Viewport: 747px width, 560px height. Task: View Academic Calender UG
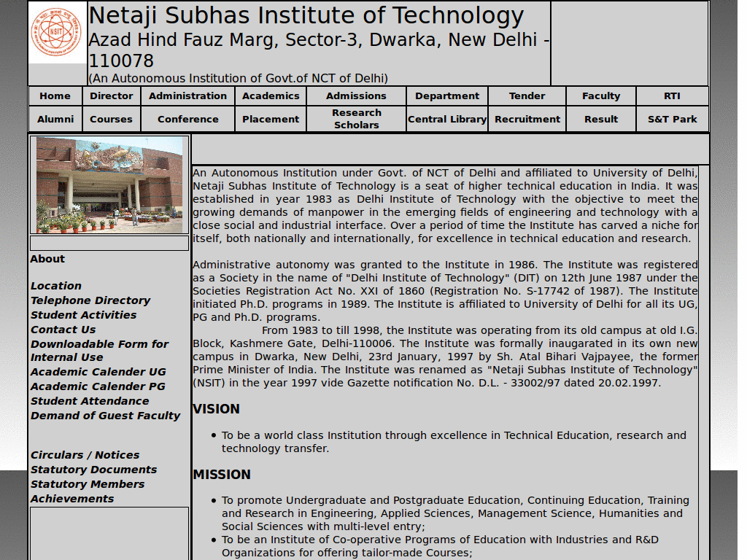click(x=98, y=372)
